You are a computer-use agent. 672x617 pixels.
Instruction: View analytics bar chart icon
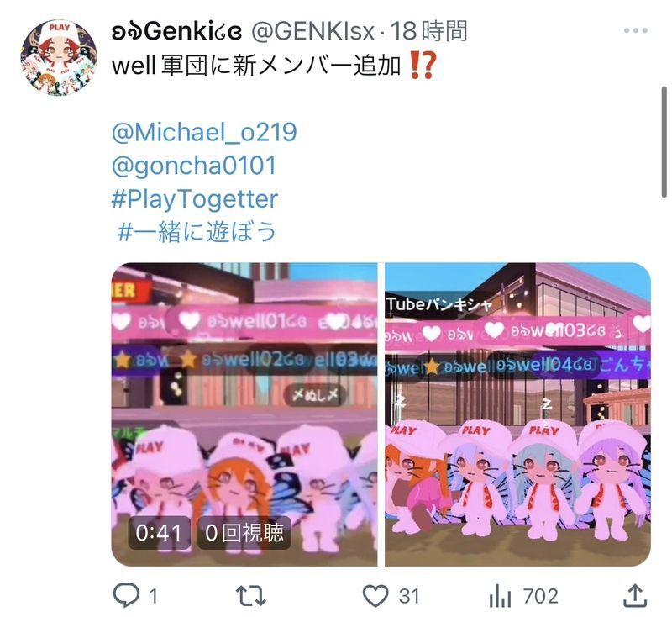tap(500, 596)
